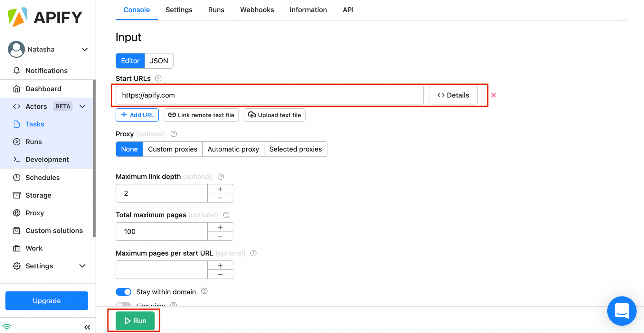Viewport: 644px width, 333px height.
Task: Decrease Maximum link depth value
Action: coord(220,198)
